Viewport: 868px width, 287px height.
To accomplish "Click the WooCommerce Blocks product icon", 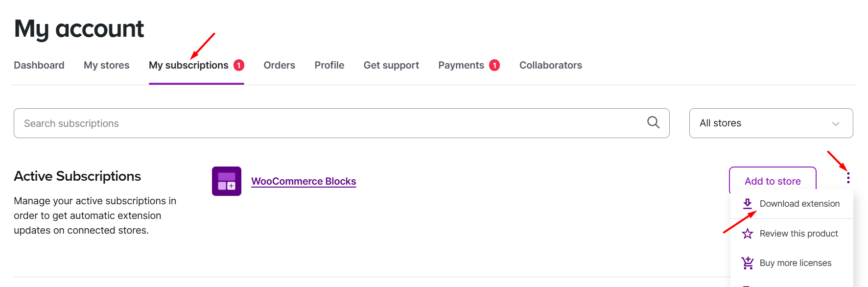I will pos(227,181).
